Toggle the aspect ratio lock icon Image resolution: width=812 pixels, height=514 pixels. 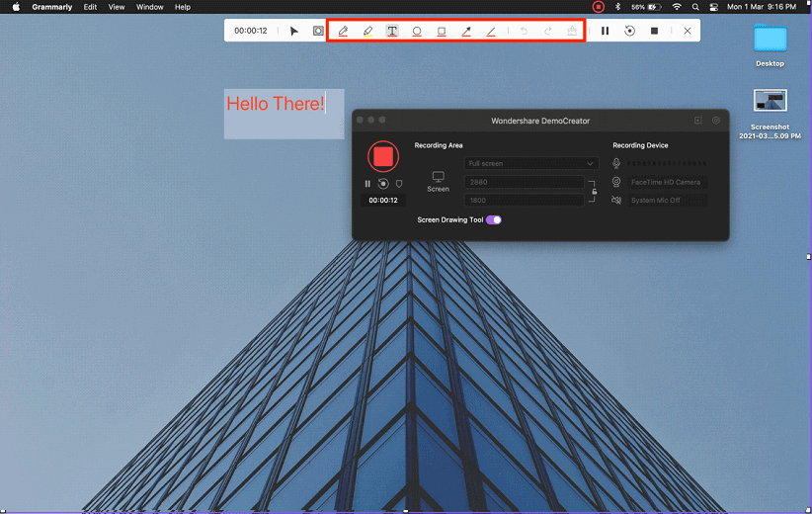coord(594,191)
